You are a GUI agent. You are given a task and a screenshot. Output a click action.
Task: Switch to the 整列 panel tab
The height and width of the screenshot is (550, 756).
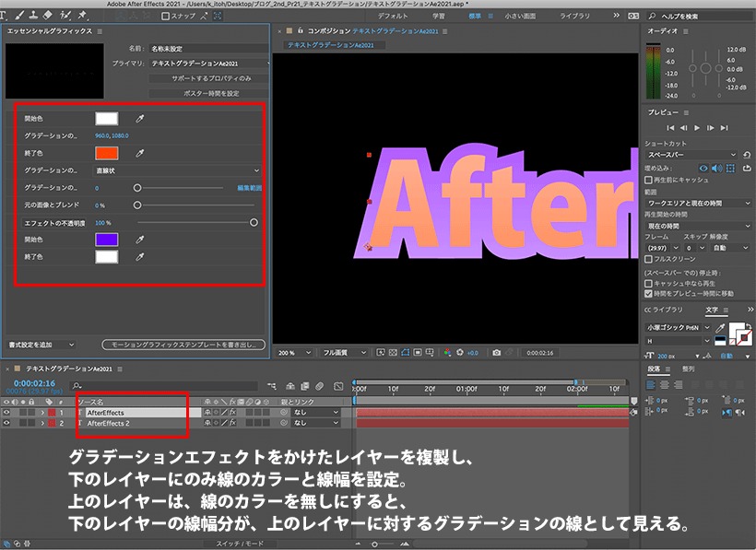(688, 369)
